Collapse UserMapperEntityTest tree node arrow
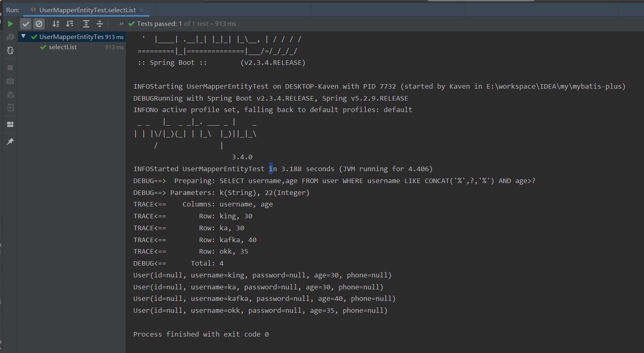This screenshot has height=353, width=644. pos(24,37)
